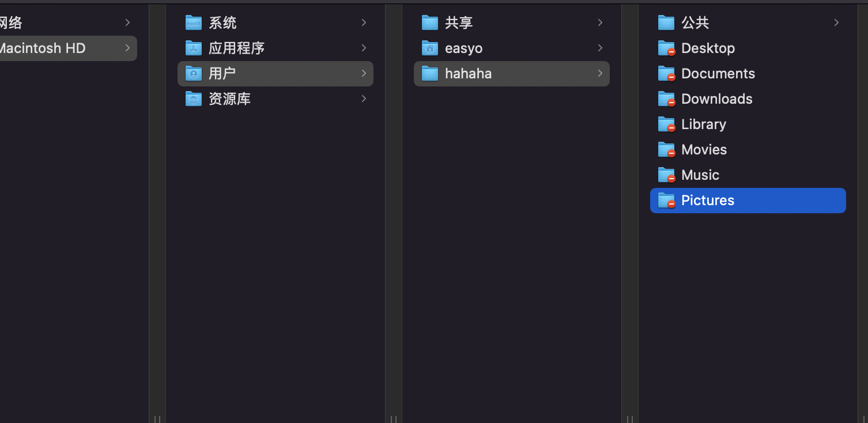This screenshot has height=423, width=868.
Task: Click the column divider handle after 系统 column
Action: click(x=394, y=419)
